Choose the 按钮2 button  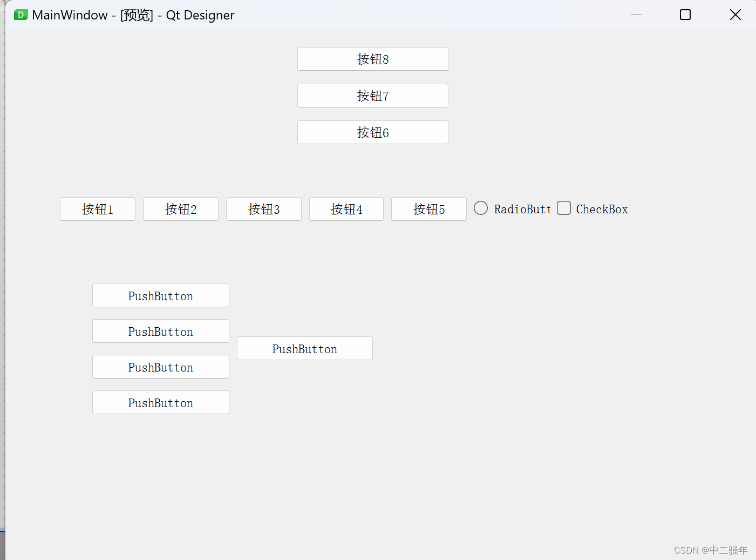pyautogui.click(x=181, y=209)
